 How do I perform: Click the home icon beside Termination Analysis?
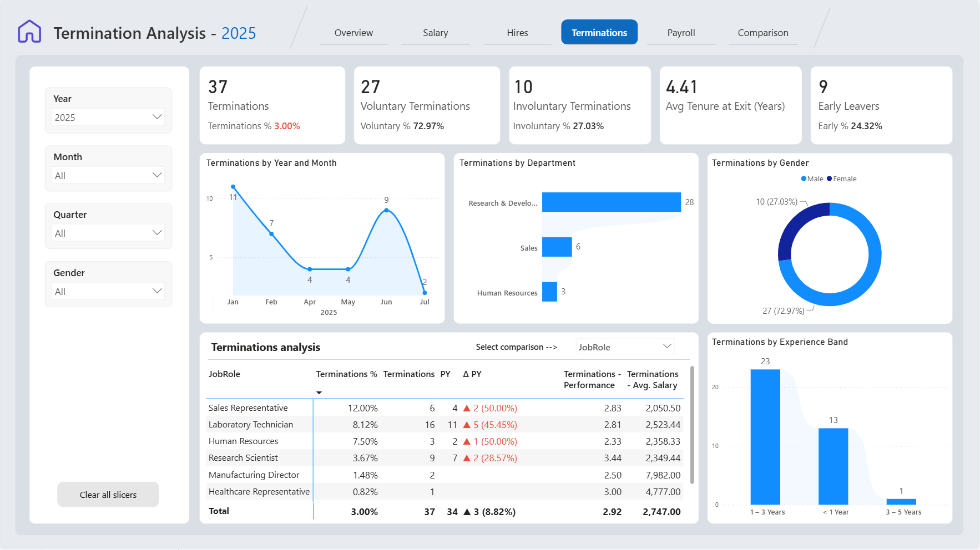[x=29, y=32]
